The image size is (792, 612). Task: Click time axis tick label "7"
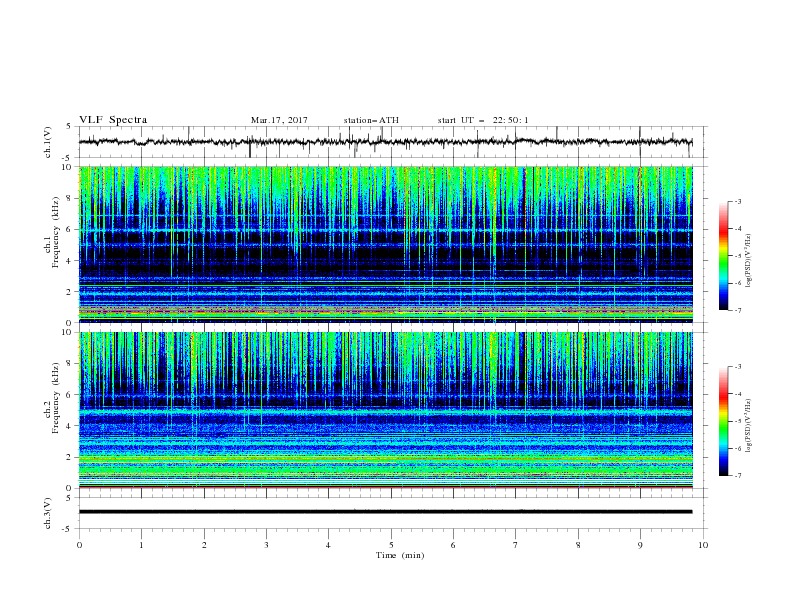516,545
